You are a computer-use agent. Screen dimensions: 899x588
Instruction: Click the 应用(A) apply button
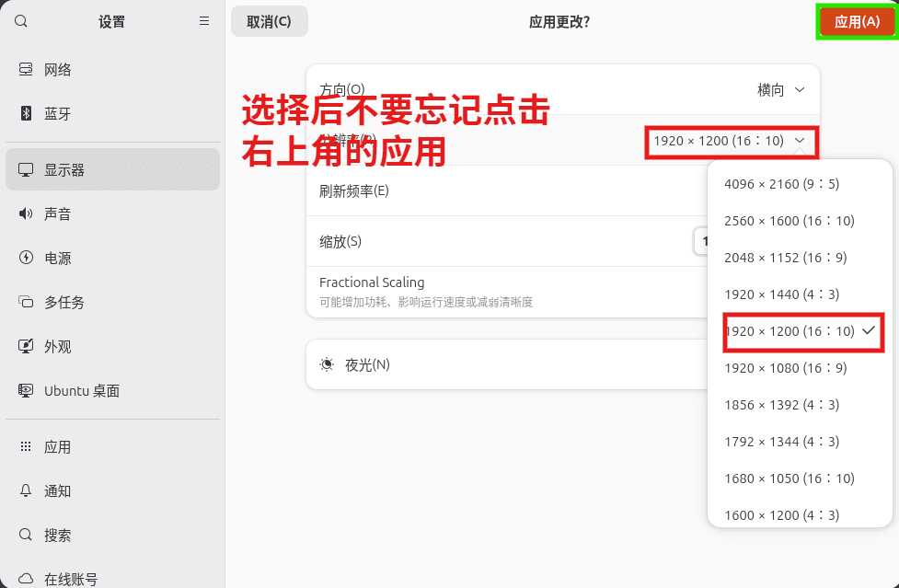[x=857, y=22]
